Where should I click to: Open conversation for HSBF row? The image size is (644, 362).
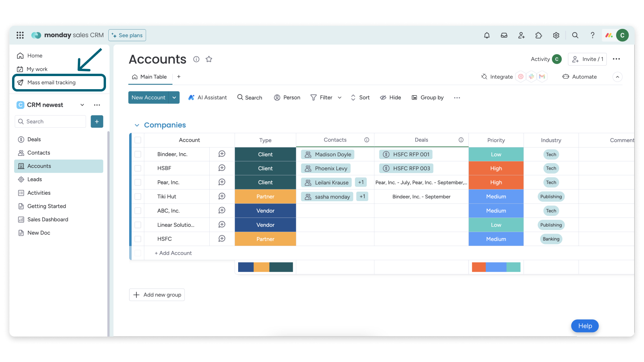click(222, 168)
